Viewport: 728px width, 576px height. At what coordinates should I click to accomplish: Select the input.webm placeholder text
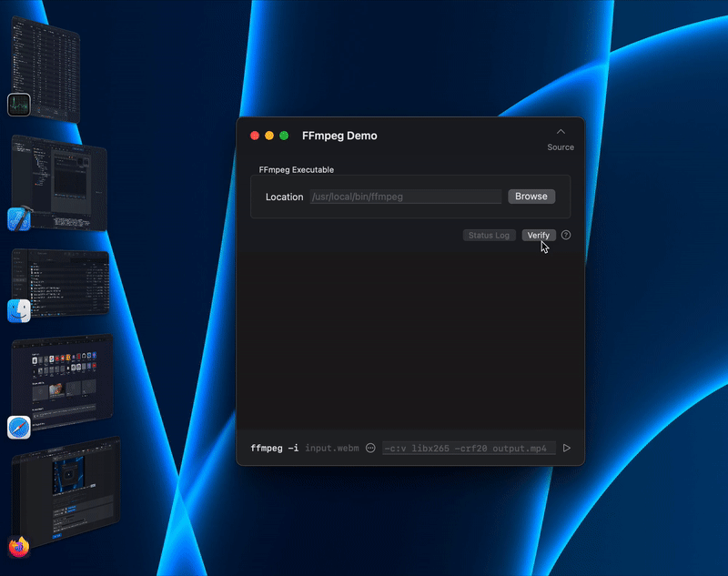[x=332, y=449]
